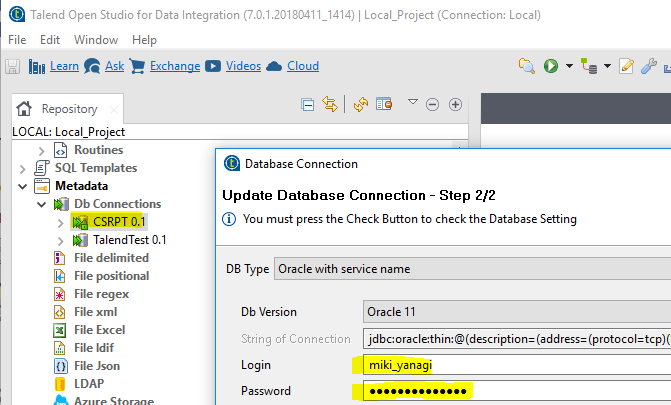Image resolution: width=671 pixels, height=405 pixels.
Task: Click the pencil notepad edit icon
Action: [x=626, y=66]
